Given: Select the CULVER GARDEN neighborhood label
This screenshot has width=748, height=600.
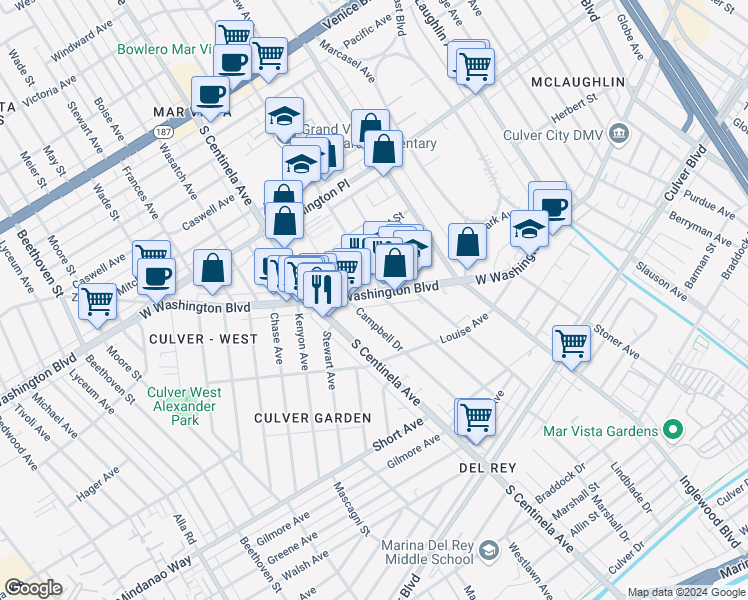Looking at the screenshot, I should [312, 418].
